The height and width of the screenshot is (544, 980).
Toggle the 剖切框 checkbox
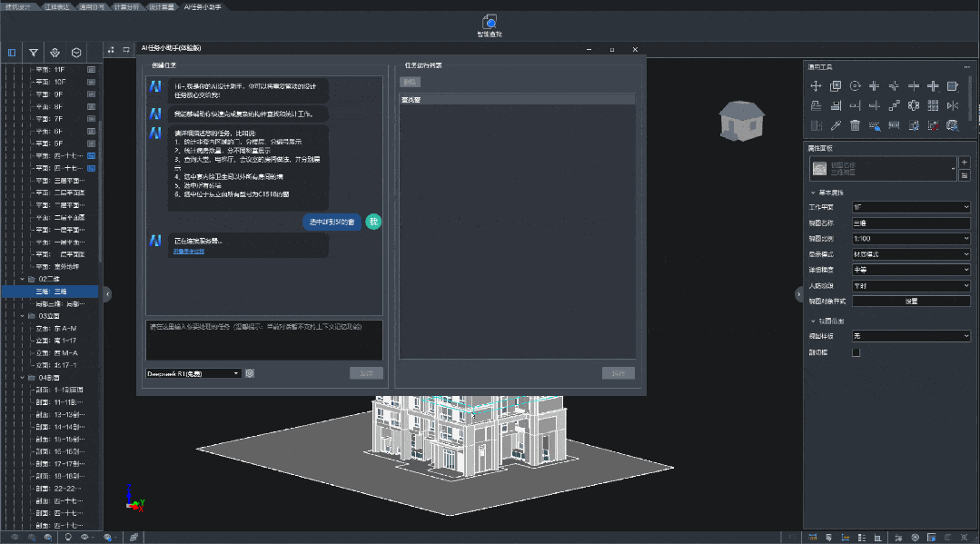point(856,352)
